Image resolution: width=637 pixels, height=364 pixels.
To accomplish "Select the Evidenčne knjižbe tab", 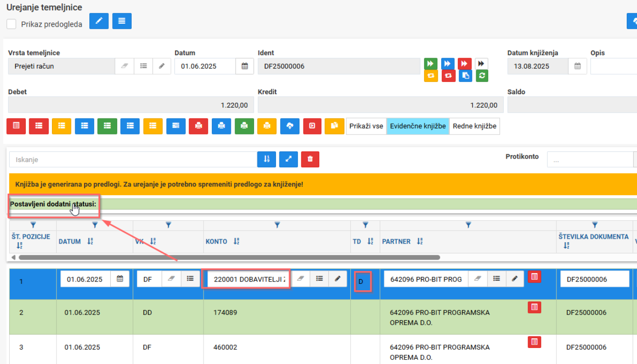I will pos(418,126).
